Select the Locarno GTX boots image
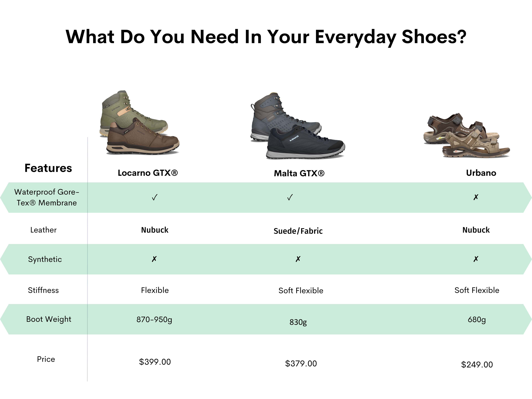The width and height of the screenshot is (532, 399). (x=140, y=123)
